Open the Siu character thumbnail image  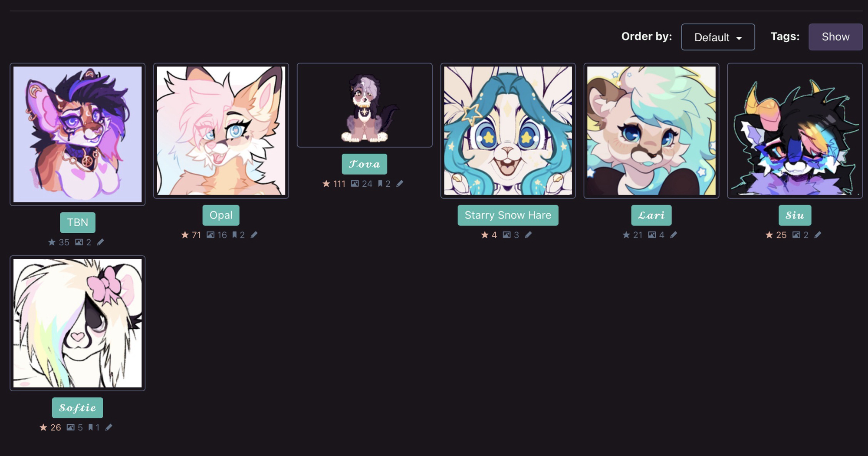(x=795, y=131)
